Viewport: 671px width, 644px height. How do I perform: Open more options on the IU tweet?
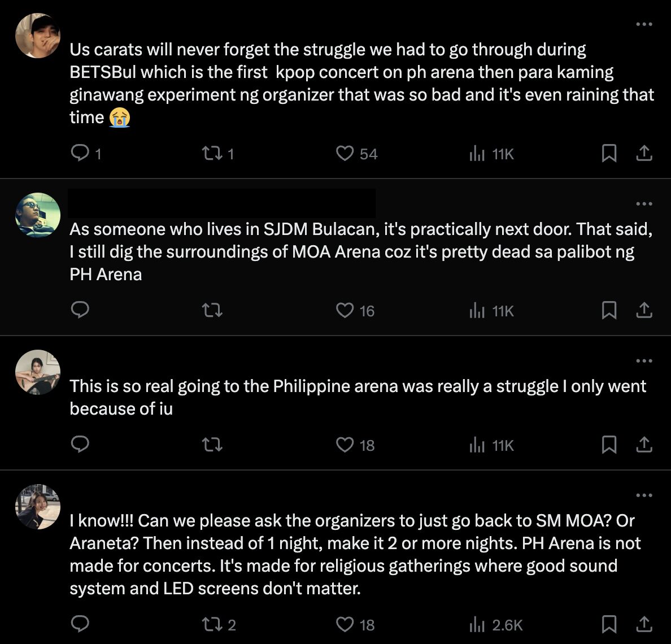coord(644,361)
